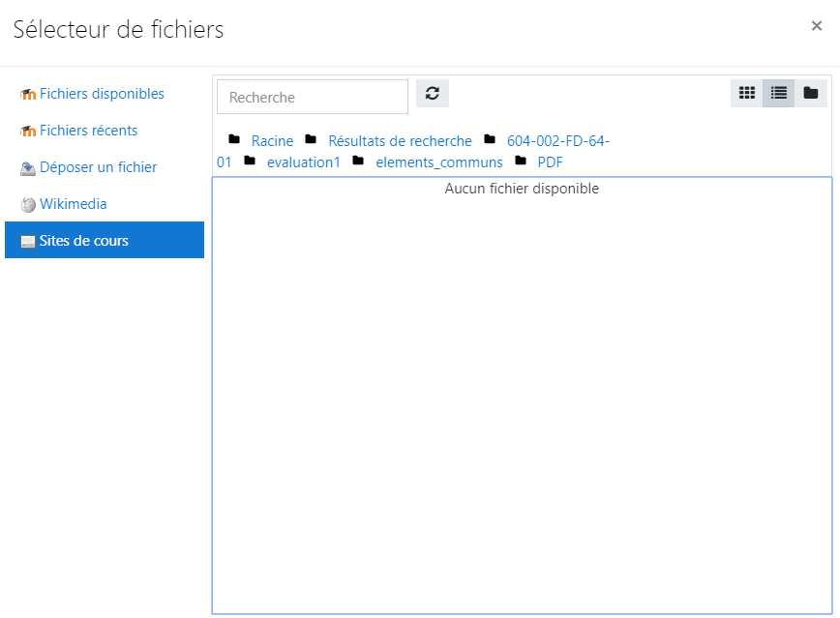The width and height of the screenshot is (840, 618).
Task: Click the Wikimedia globe icon
Action: (28, 205)
